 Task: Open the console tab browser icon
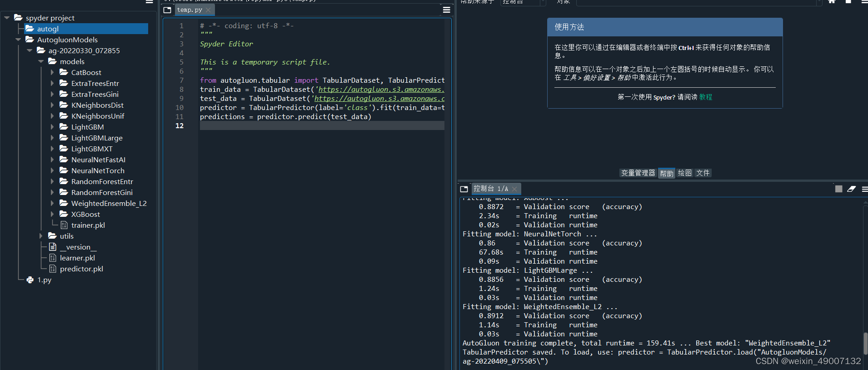[464, 189]
